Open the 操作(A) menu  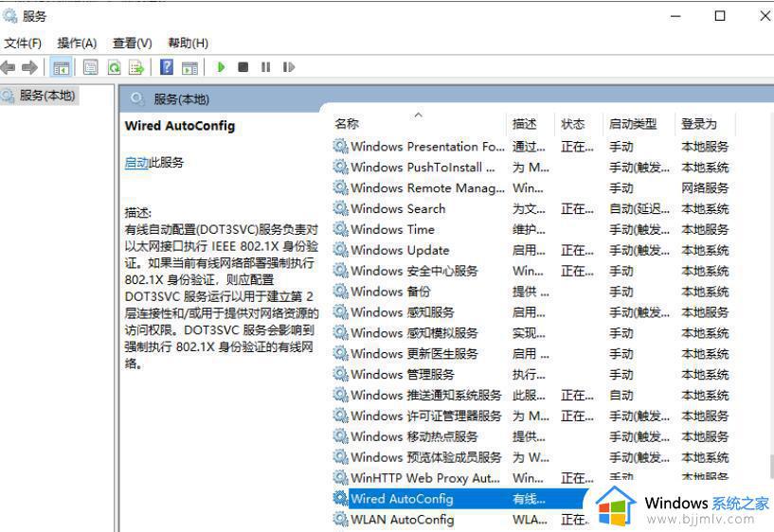coord(77,44)
